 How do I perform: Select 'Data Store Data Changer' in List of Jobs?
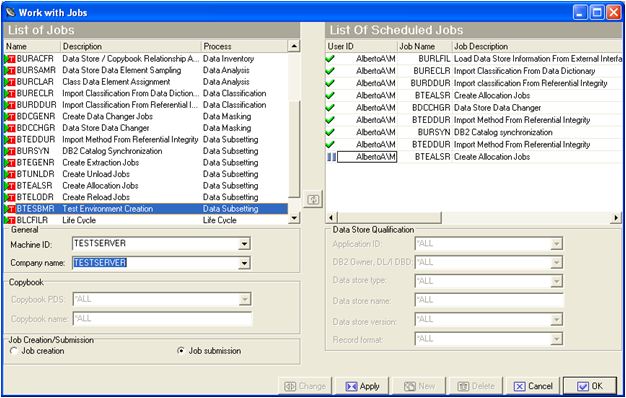coord(106,128)
